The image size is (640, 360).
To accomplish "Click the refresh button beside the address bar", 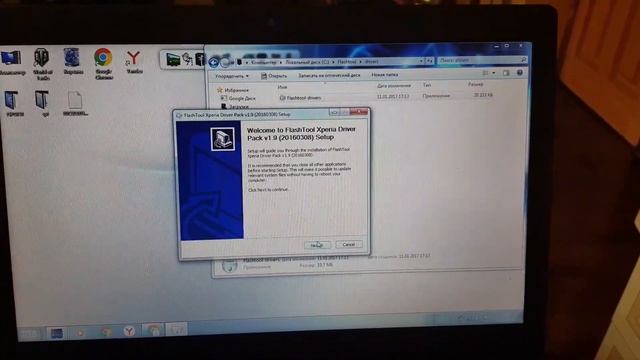I will tap(430, 61).
